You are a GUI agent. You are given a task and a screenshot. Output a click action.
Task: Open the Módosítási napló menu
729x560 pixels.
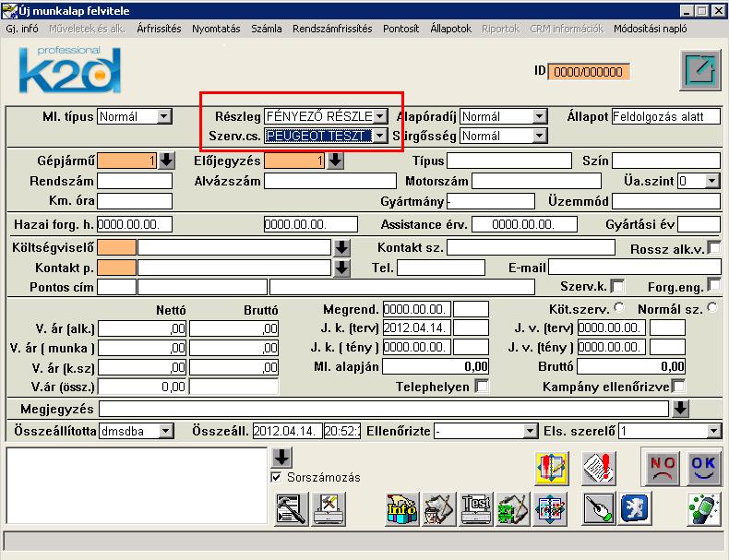[x=651, y=29]
